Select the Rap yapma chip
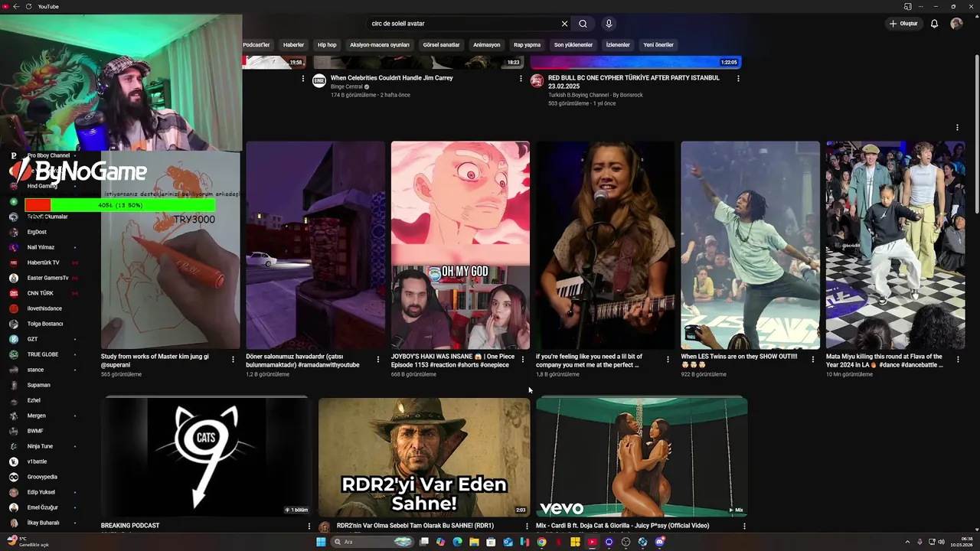 [527, 44]
